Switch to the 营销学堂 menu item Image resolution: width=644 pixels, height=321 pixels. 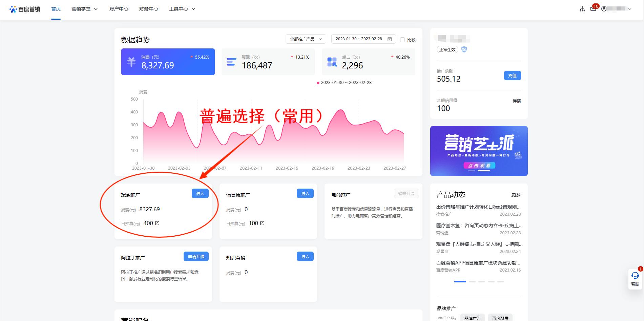click(81, 9)
